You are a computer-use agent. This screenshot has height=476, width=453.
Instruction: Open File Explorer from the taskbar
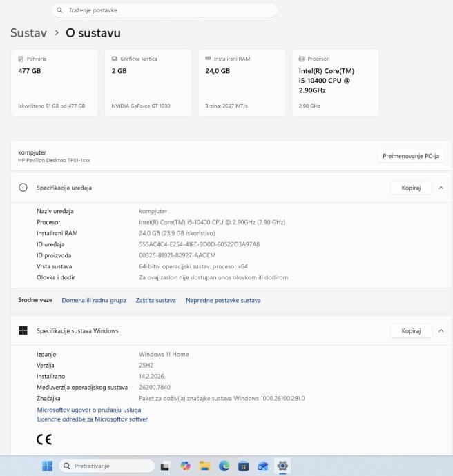204,466
